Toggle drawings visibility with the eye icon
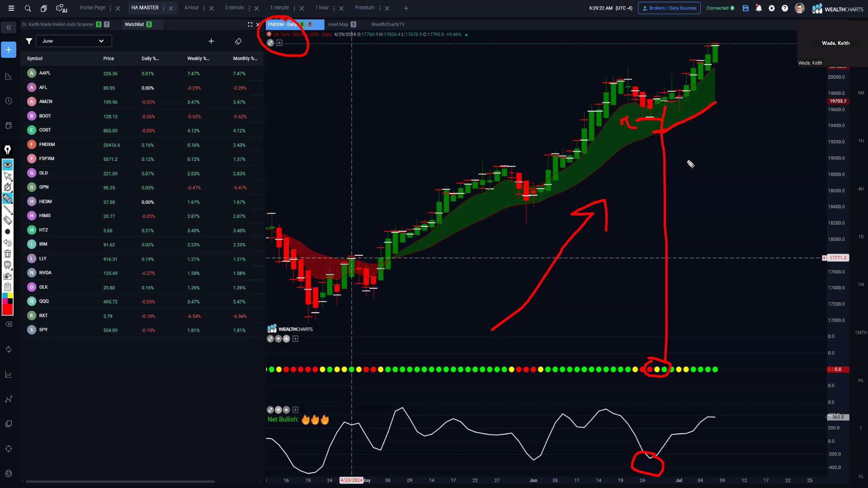 (8, 164)
